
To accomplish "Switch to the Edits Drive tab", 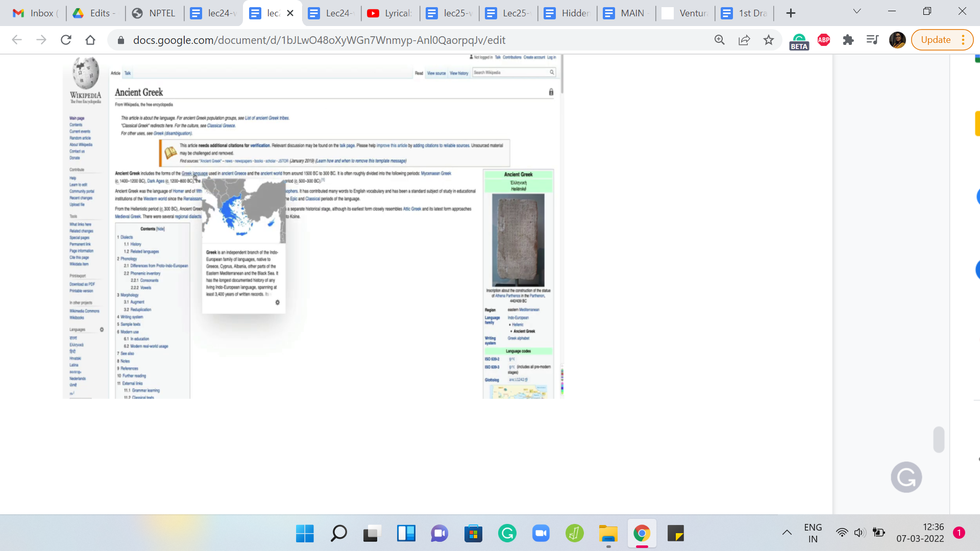I will [95, 13].
